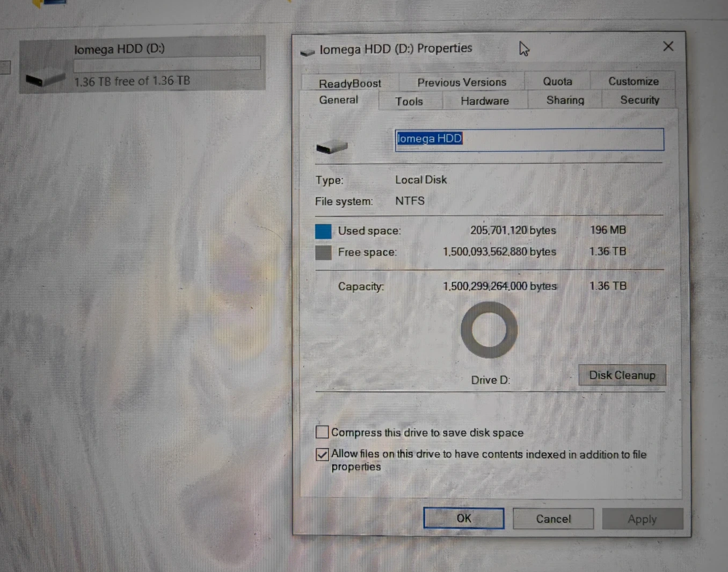Select the General tab
Viewport: 728px width, 572px height.
(339, 100)
